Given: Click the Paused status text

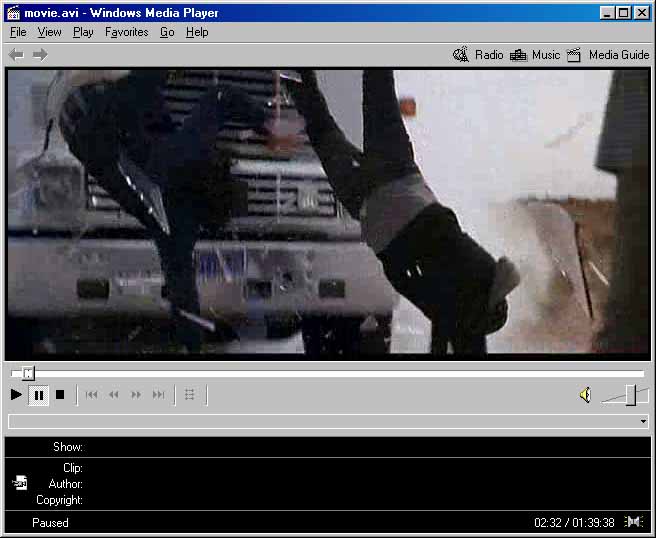Looking at the screenshot, I should click(50, 523).
